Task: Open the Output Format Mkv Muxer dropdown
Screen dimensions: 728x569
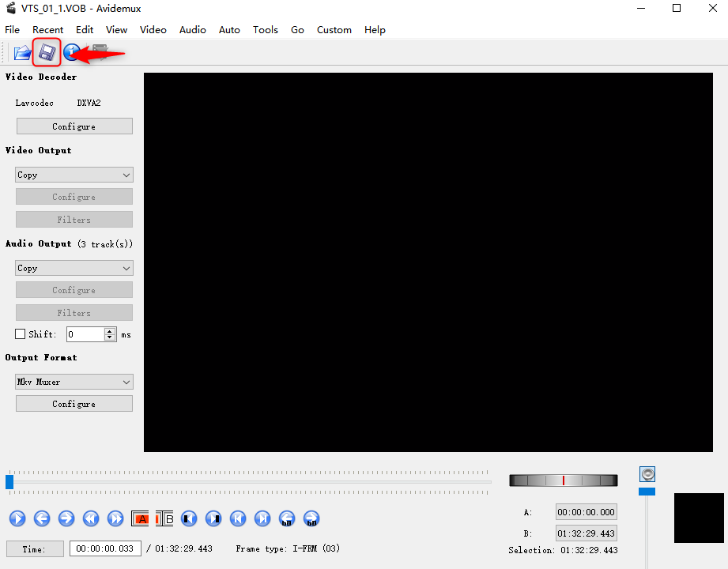Action: point(74,382)
